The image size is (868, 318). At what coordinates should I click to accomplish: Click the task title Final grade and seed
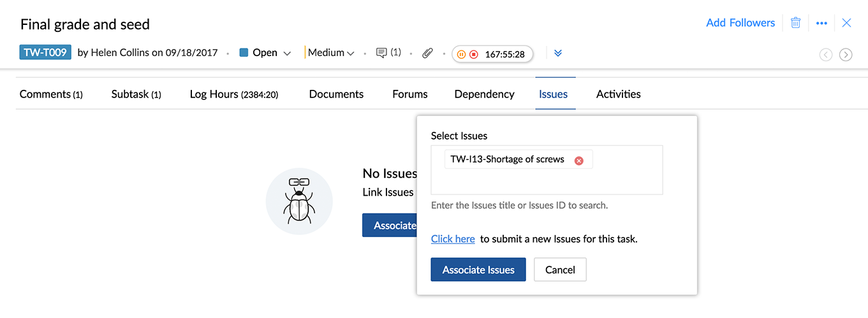pyautogui.click(x=85, y=25)
